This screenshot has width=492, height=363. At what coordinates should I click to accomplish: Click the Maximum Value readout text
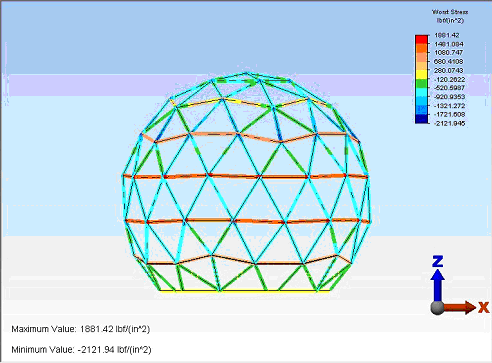pyautogui.click(x=81, y=329)
